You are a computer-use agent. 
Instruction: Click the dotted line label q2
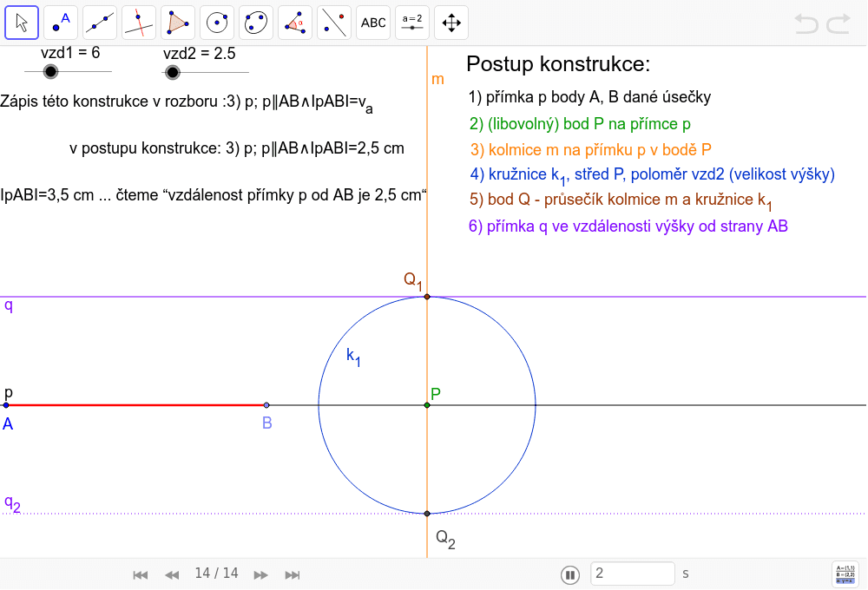coord(12,503)
